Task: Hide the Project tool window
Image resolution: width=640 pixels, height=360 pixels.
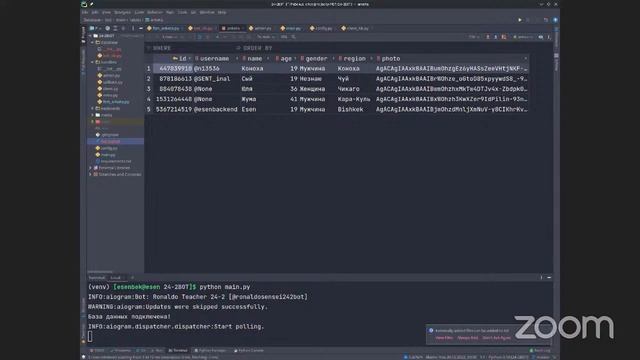Action: [x=140, y=28]
